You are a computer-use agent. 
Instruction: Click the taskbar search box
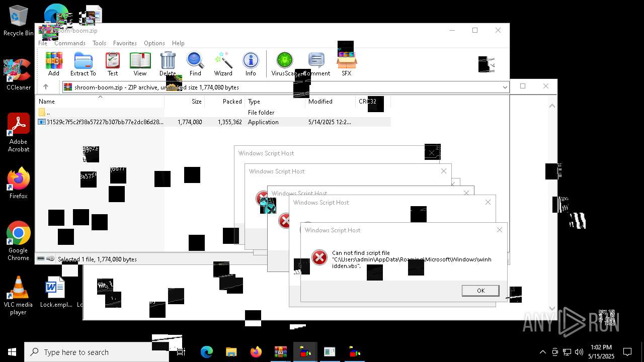coord(97,352)
